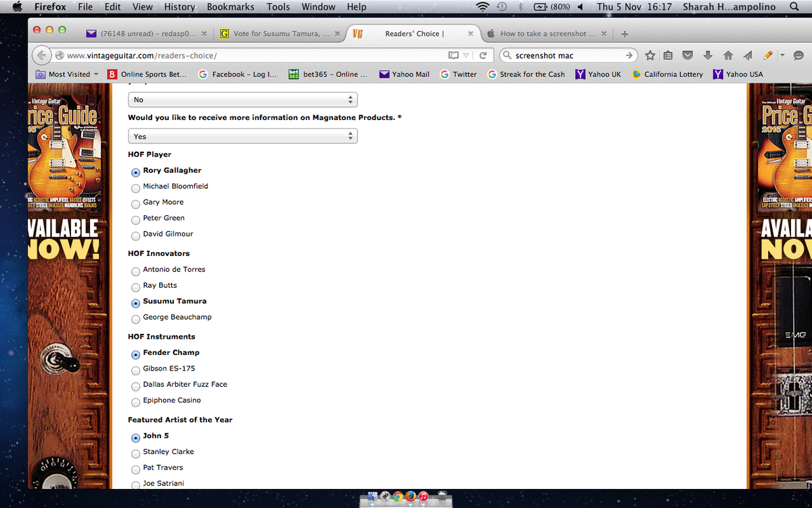Select Gary Moore as HOF Player
Viewport: 812px width, 508px height.
point(136,204)
